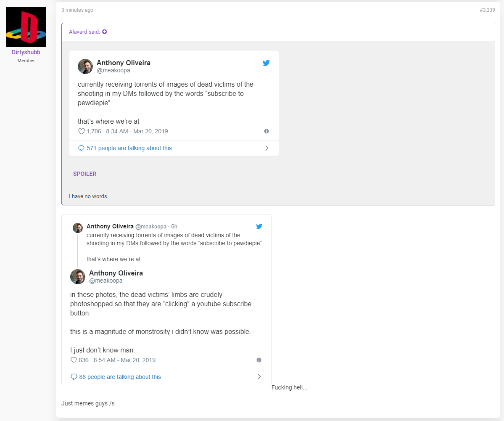The height and width of the screenshot is (421, 504).
Task: Open the @meakoopa handle in the reply tweet
Action: [x=106, y=281]
